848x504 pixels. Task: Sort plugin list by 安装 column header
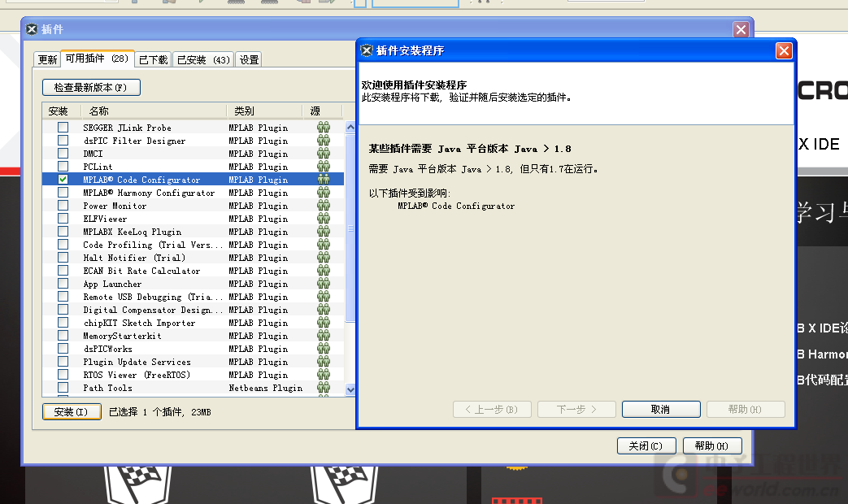pyautogui.click(x=62, y=111)
